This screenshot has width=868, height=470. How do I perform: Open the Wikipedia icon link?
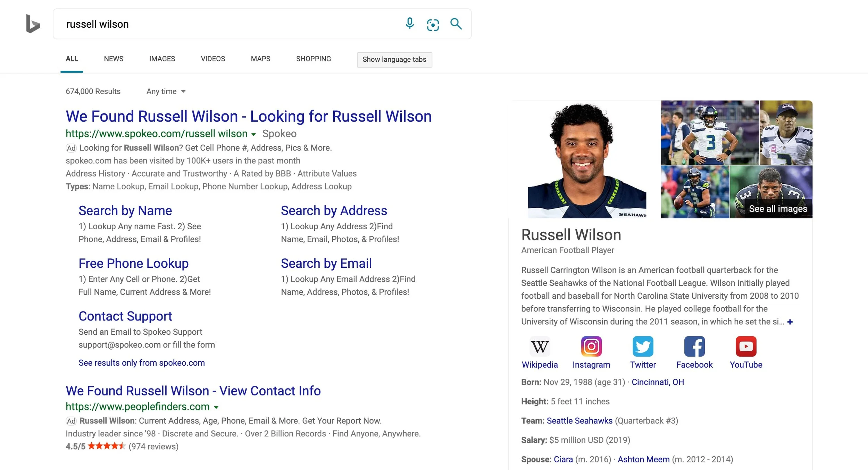click(x=540, y=346)
